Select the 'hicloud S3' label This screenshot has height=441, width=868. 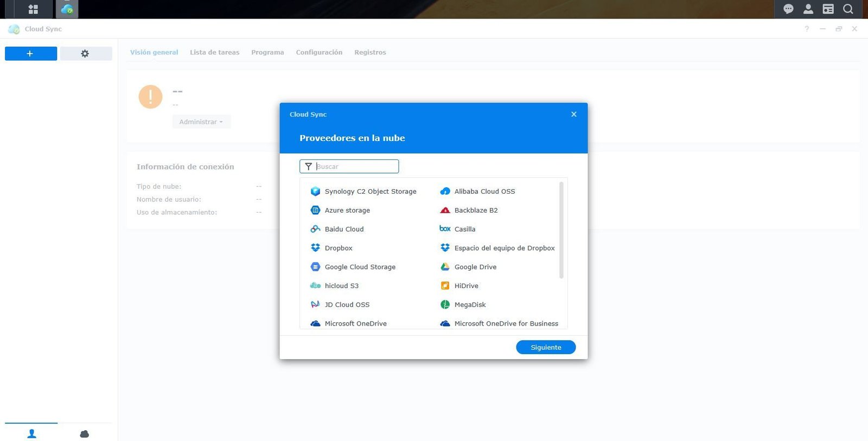click(x=342, y=286)
